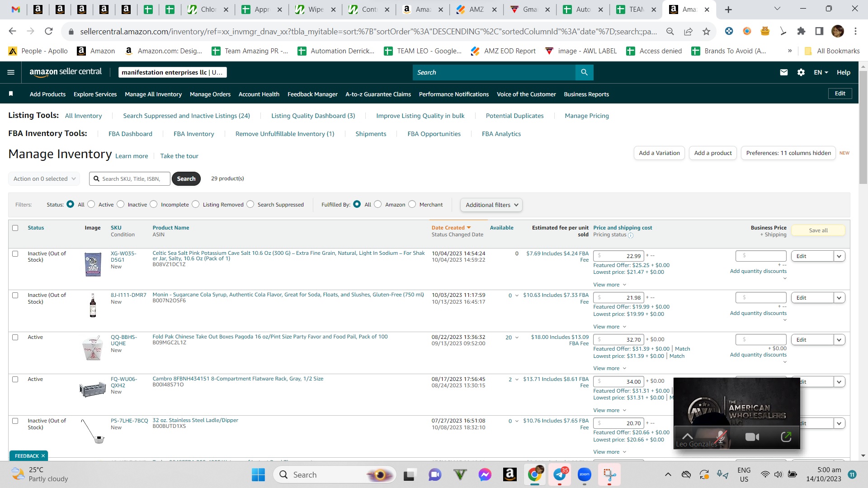Open Telegram from the taskbar
Image resolution: width=868 pixels, height=488 pixels.
point(560,475)
